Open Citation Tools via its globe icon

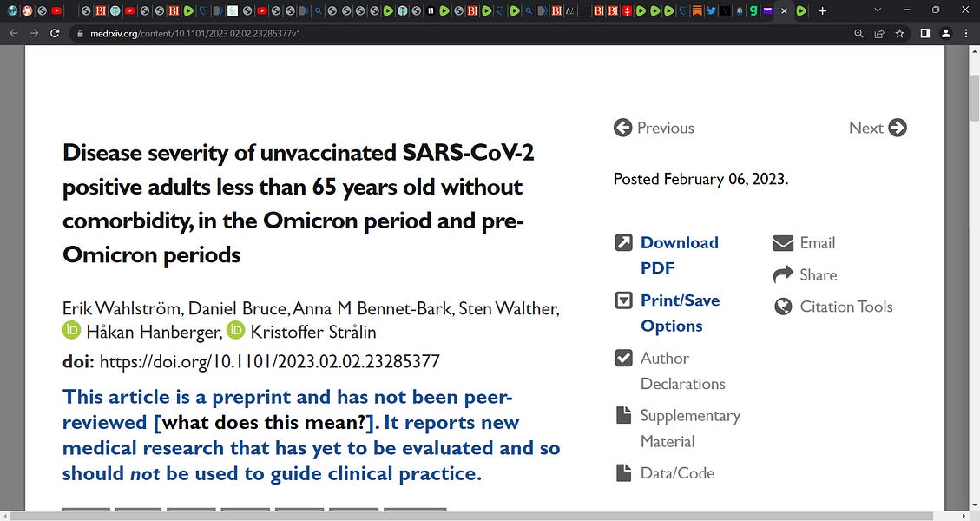[x=783, y=306]
